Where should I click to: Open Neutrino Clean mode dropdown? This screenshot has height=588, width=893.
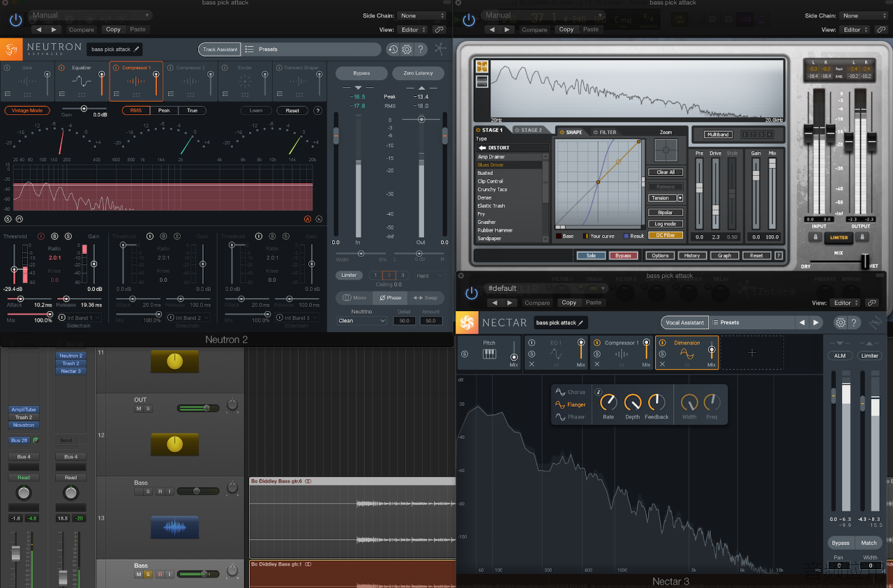pyautogui.click(x=361, y=321)
